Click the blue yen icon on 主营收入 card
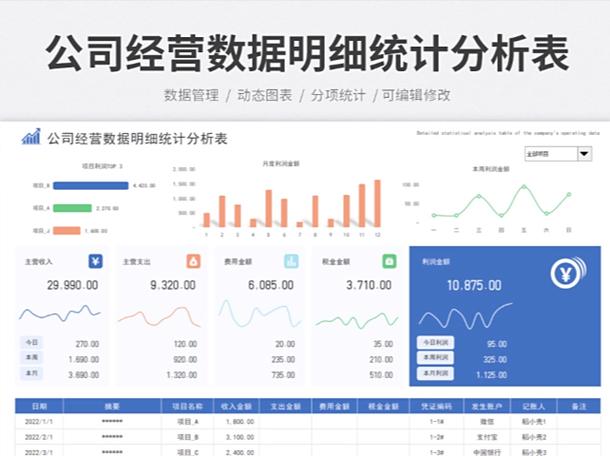This screenshot has width=610, height=456. point(95,261)
